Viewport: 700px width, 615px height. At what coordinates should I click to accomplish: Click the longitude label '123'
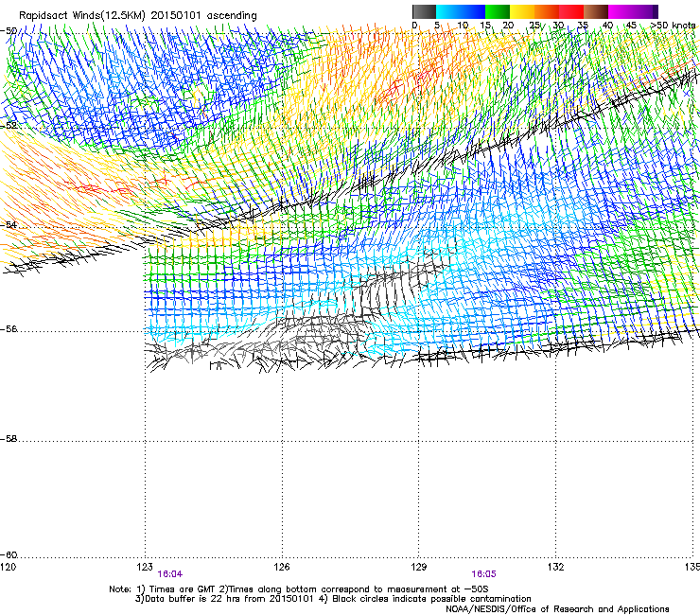(x=145, y=567)
